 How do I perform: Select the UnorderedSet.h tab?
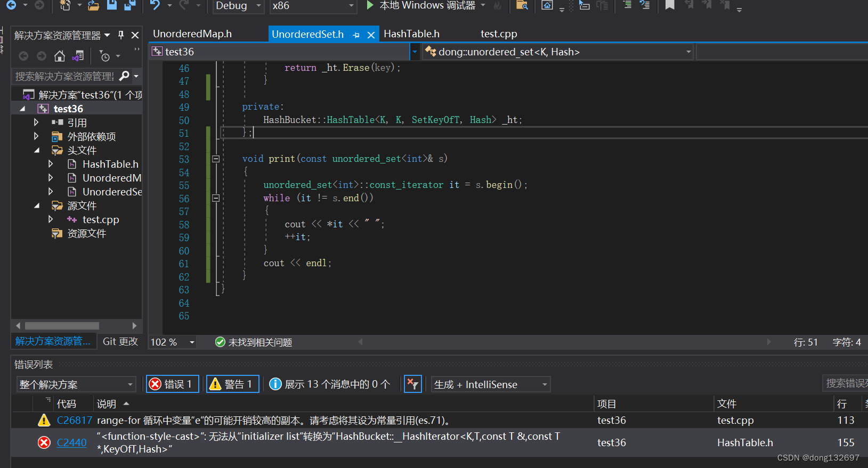point(307,35)
